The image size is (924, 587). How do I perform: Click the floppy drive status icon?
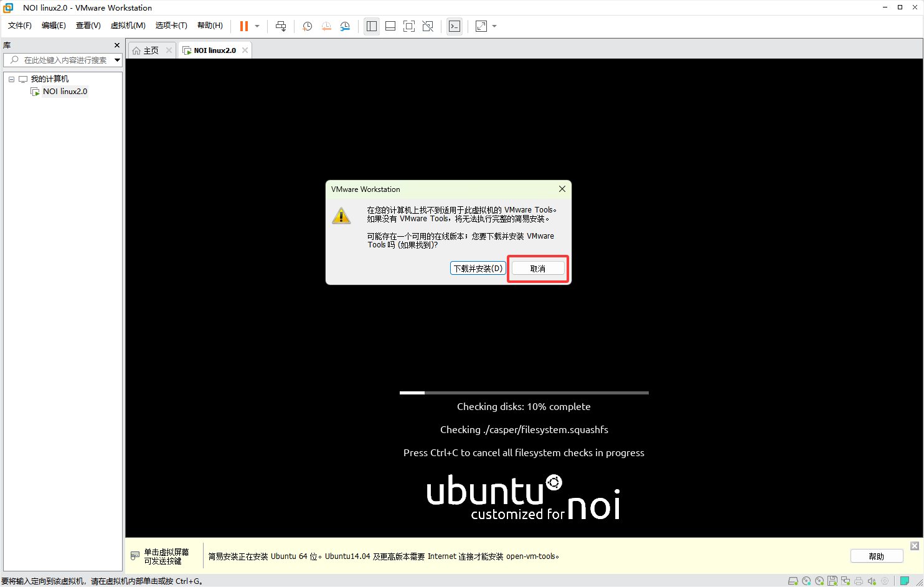[x=832, y=581]
